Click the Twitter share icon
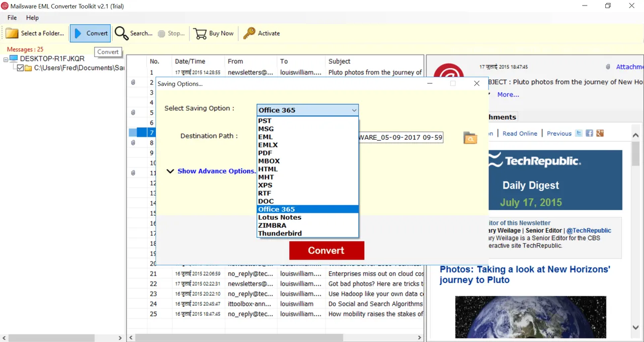The height and width of the screenshot is (342, 644). (579, 133)
